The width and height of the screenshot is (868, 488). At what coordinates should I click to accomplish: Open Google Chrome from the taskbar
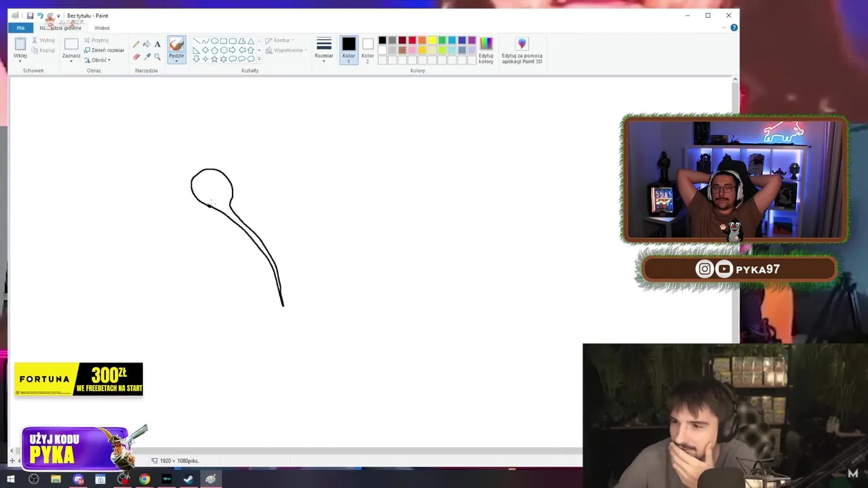[x=144, y=479]
